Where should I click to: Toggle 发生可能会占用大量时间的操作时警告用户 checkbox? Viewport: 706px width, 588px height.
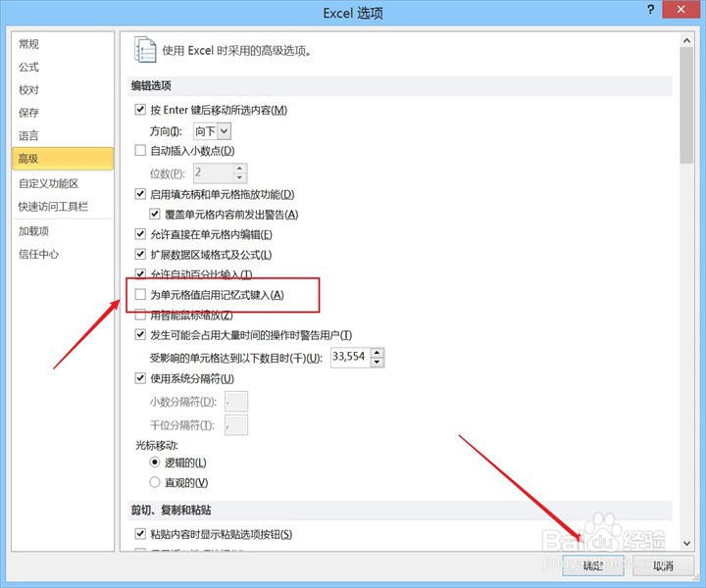point(140,335)
